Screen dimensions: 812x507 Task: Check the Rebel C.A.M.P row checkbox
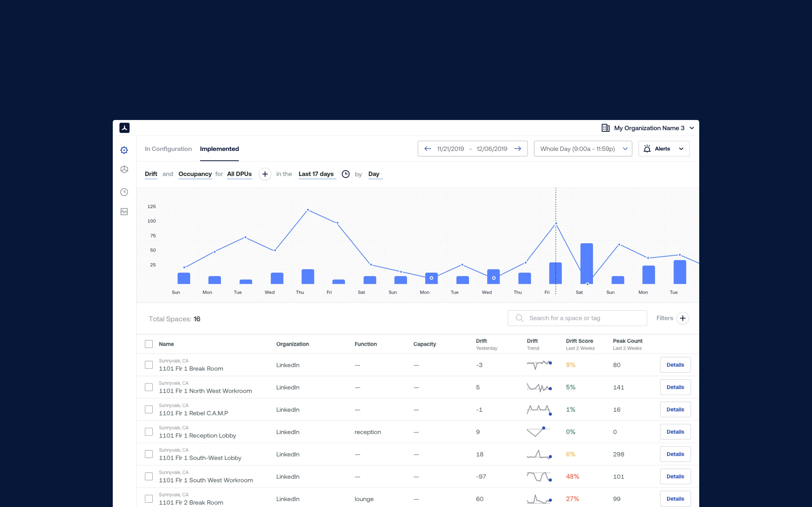(149, 409)
